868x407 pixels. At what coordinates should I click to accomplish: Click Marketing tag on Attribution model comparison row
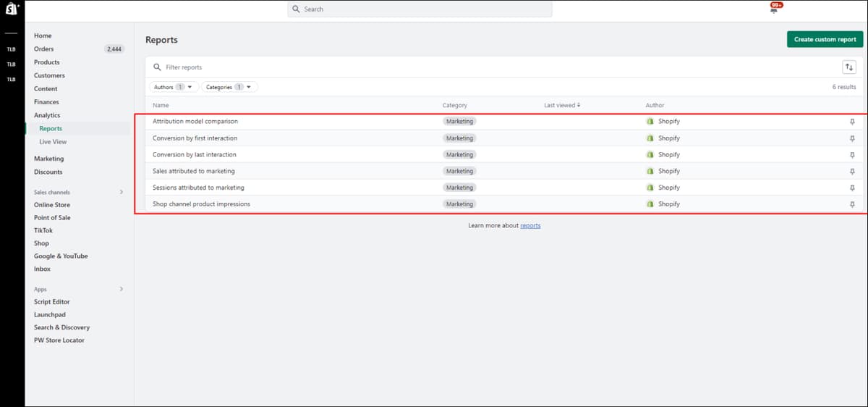[x=459, y=122]
